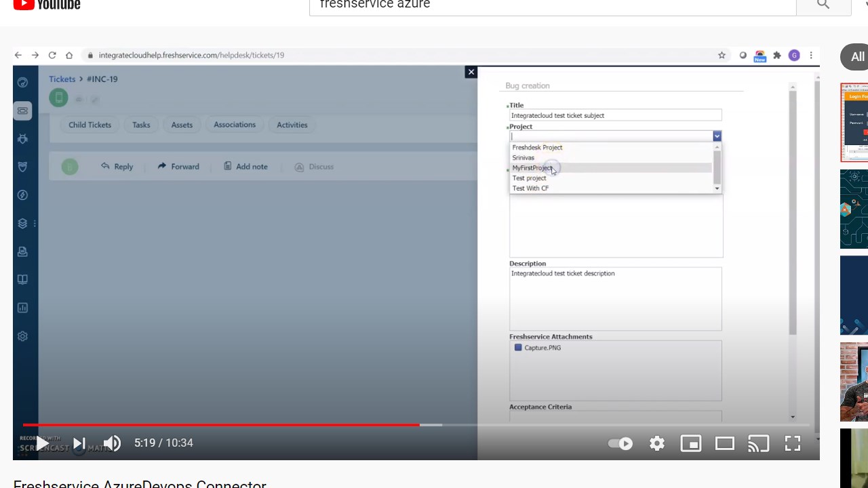This screenshot has height=488, width=868.
Task: Click the Discuss button
Action: pyautogui.click(x=314, y=167)
